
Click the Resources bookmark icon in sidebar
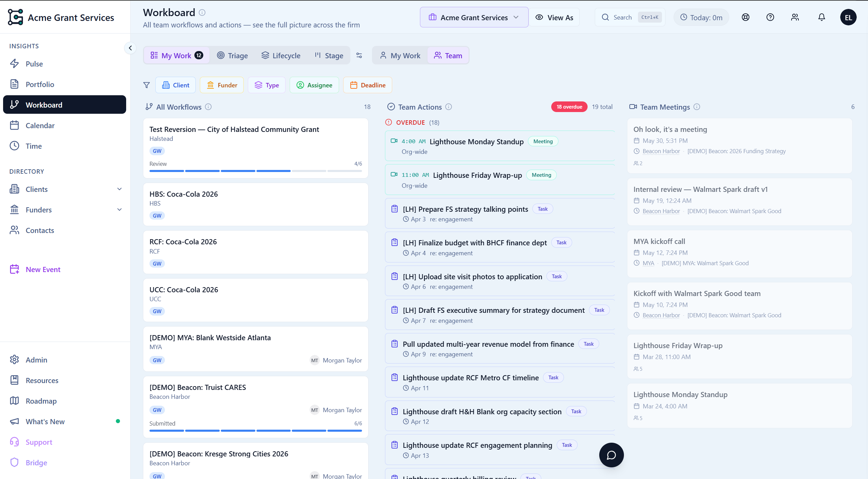point(14,380)
